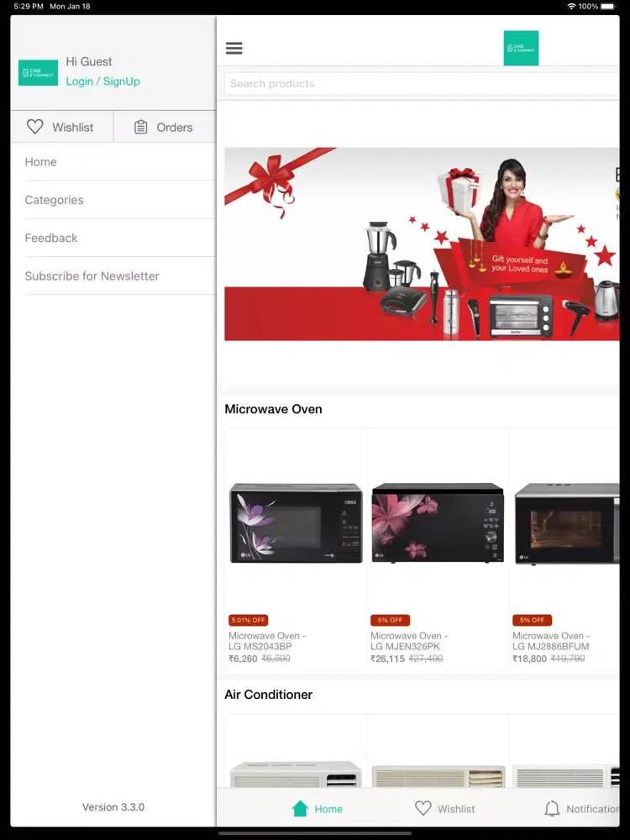Image resolution: width=630 pixels, height=840 pixels.
Task: Switch to the Wishlist bottom tab
Action: (x=444, y=808)
